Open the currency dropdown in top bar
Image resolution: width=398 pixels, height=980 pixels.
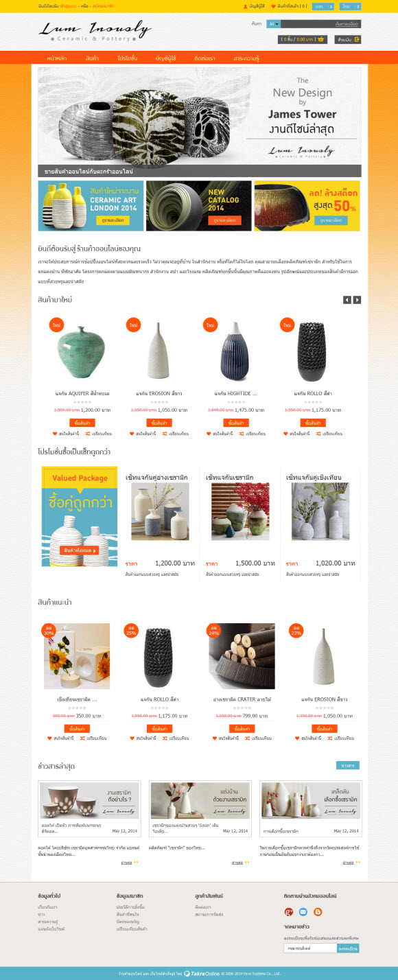[323, 6]
